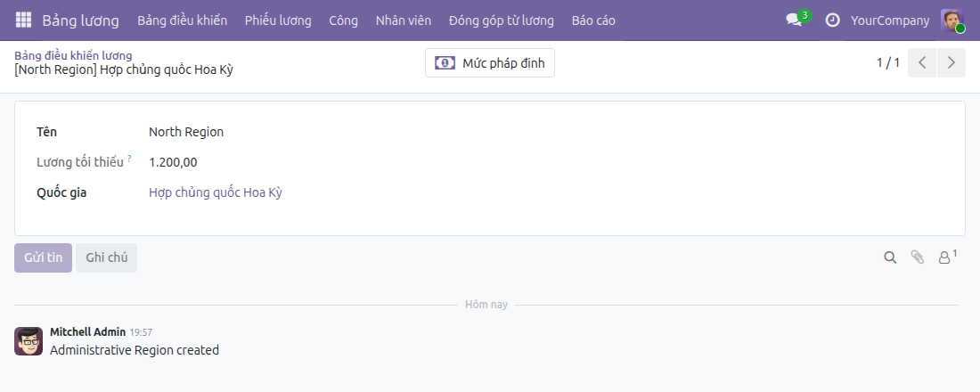
Task: Open the user avatar menu
Action: pyautogui.click(x=952, y=20)
